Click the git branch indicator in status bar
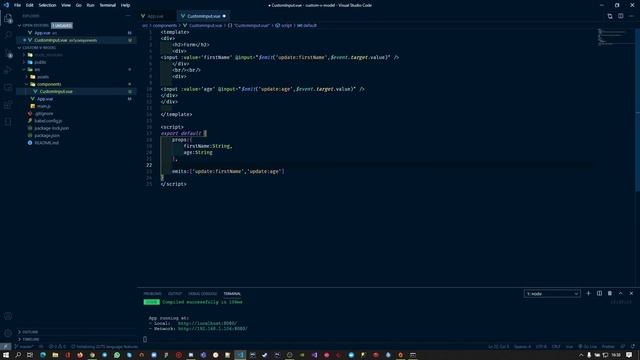This screenshot has width=640, height=360. point(24,347)
